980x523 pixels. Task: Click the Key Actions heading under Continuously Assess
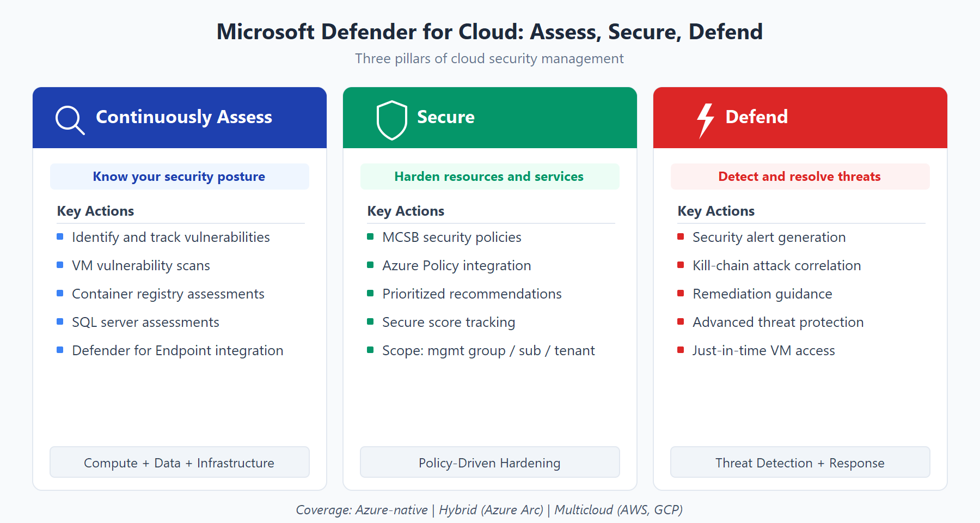click(x=95, y=211)
